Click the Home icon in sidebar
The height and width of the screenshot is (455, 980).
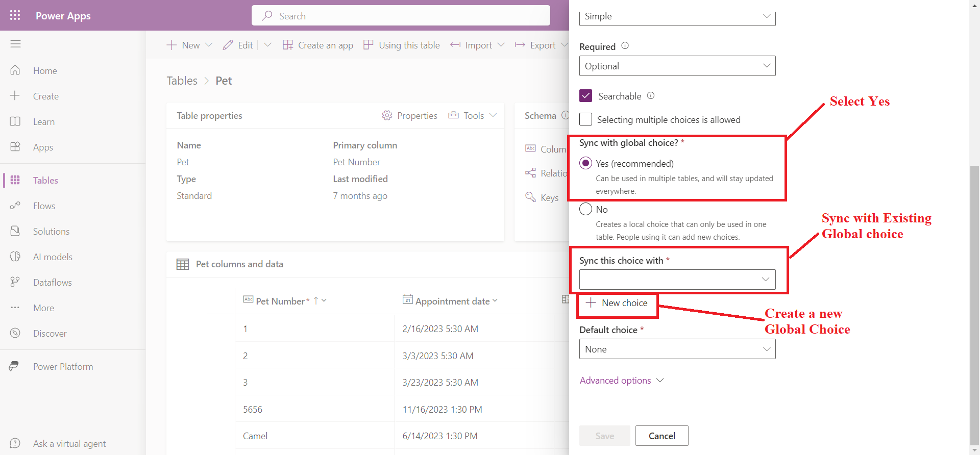tap(15, 70)
